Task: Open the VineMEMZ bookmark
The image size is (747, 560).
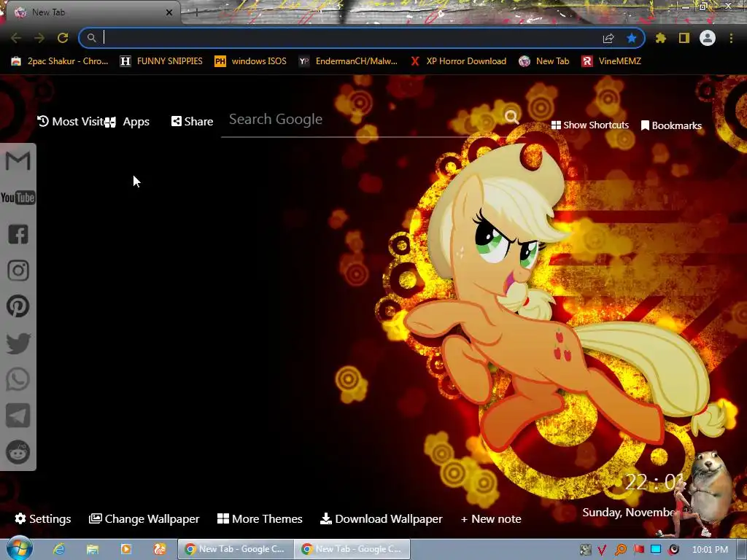Action: [x=611, y=61]
